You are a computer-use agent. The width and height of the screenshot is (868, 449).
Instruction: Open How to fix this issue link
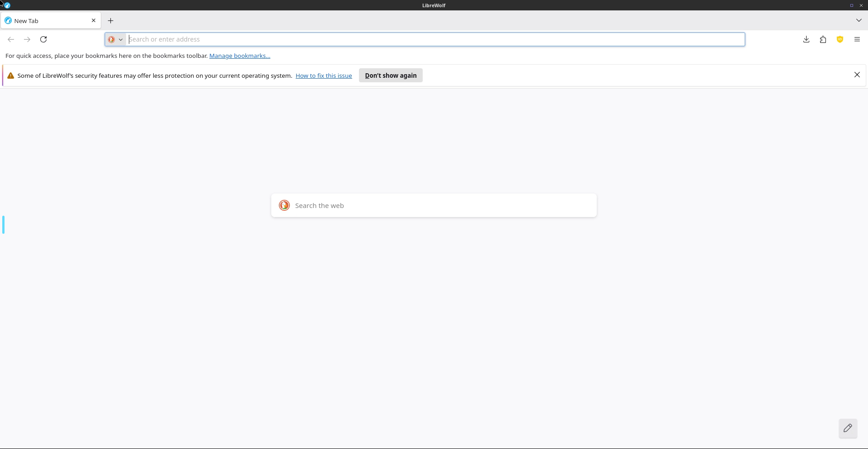coord(324,76)
